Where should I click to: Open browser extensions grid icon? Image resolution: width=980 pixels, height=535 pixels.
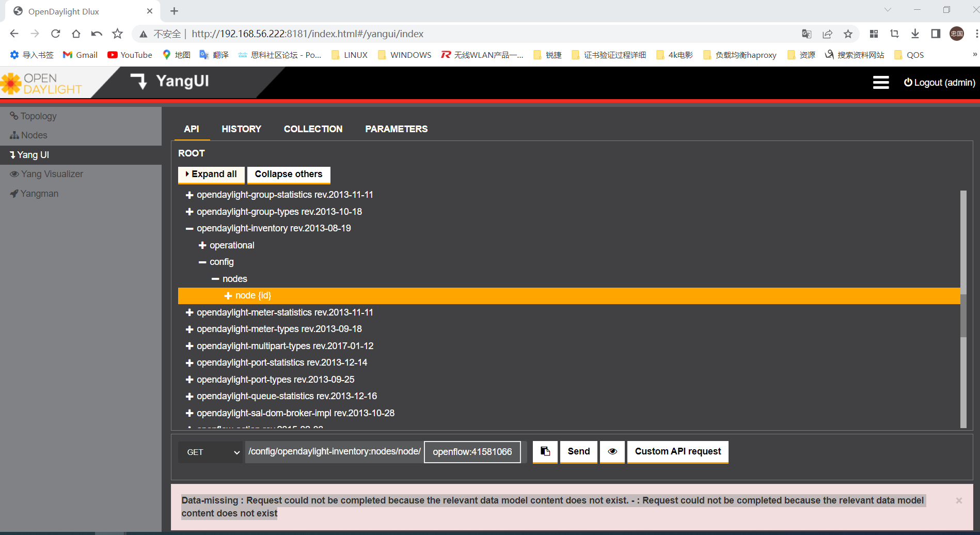[x=874, y=34]
